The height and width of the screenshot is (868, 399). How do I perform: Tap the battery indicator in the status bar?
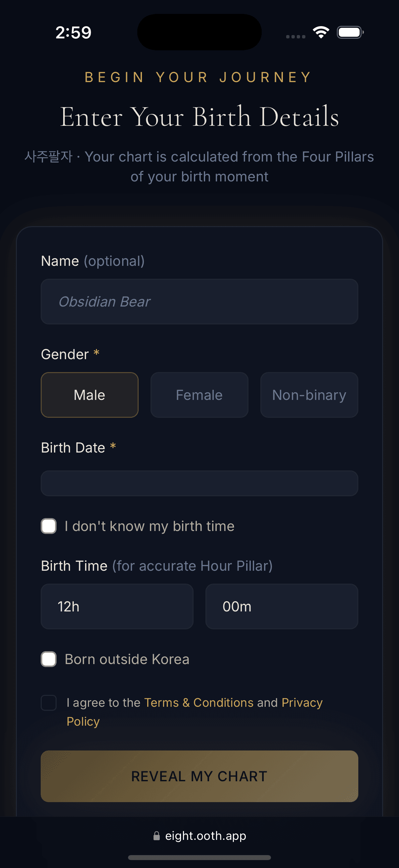click(x=350, y=32)
